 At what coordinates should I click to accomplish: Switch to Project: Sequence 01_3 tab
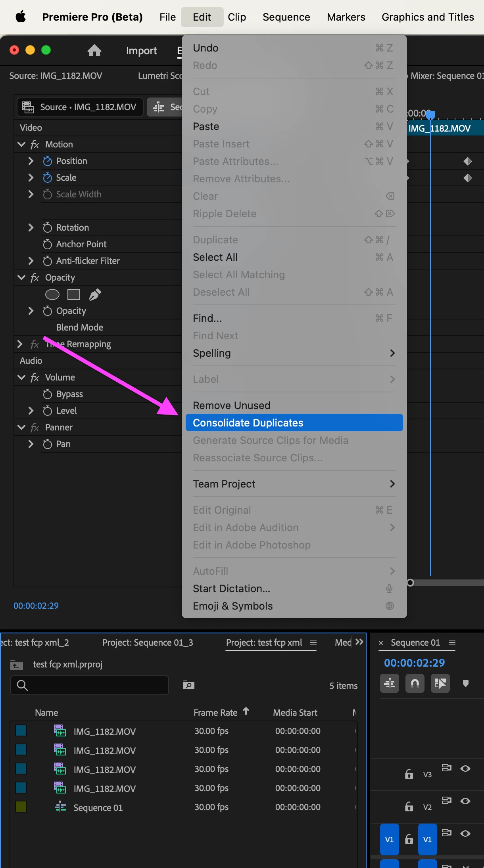(148, 642)
